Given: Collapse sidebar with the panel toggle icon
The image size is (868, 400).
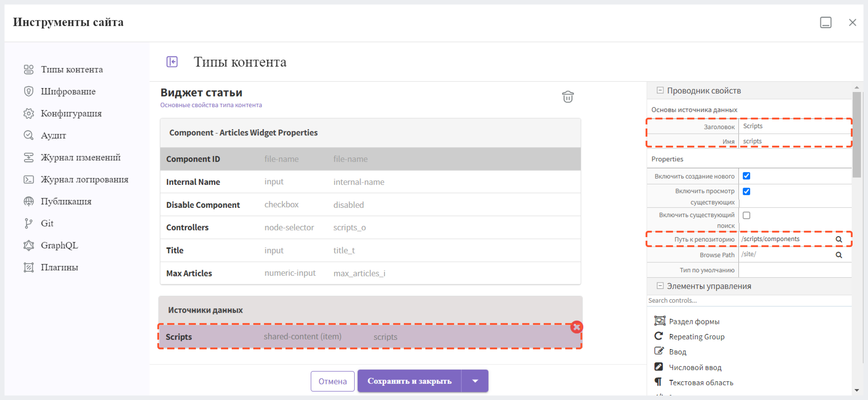Looking at the screenshot, I should pyautogui.click(x=172, y=62).
